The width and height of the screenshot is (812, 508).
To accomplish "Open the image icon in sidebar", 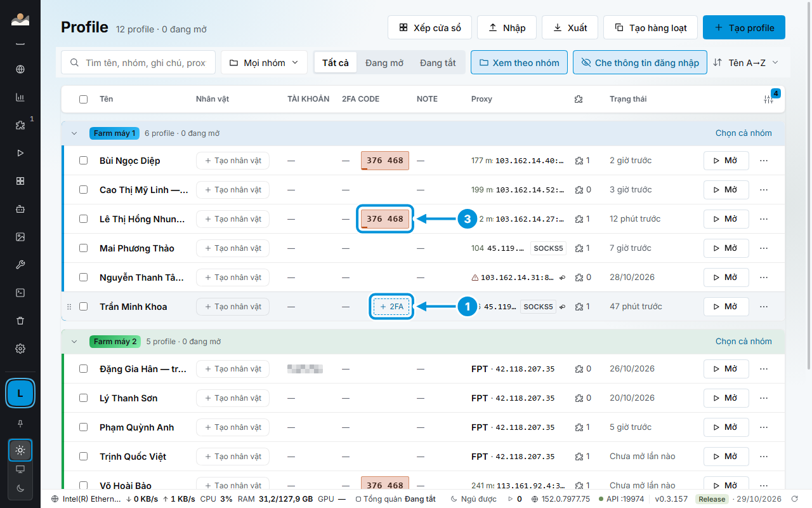I will click(20, 237).
